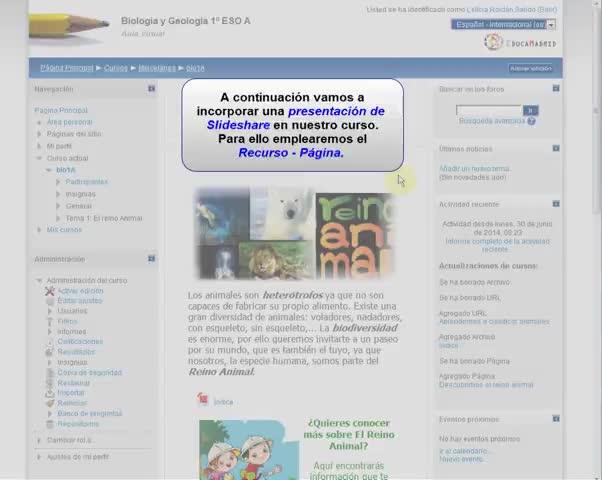Click the EducaMadrid logo
This screenshot has width=602, height=480.
[x=520, y=42]
